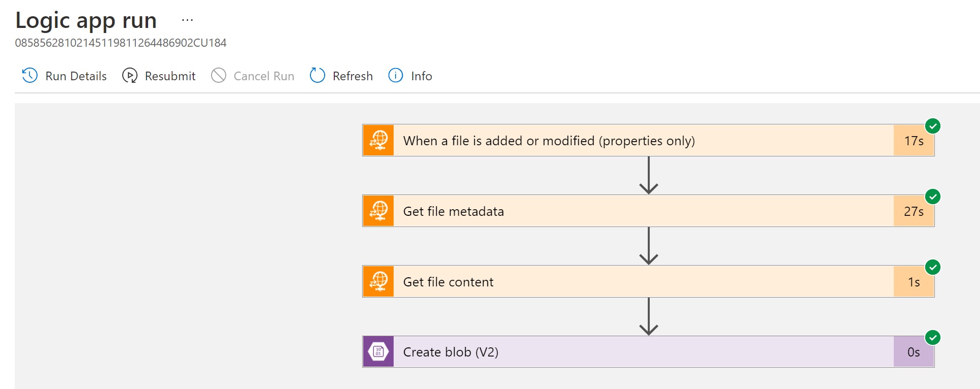Click the Resubmit play icon
This screenshot has height=389, width=980.
130,76
